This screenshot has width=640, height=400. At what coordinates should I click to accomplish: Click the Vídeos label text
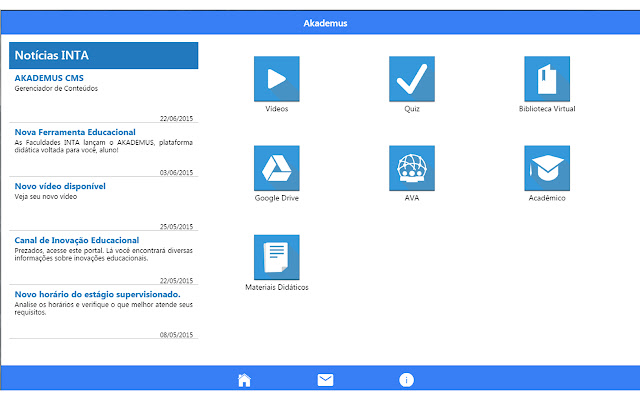click(x=277, y=109)
